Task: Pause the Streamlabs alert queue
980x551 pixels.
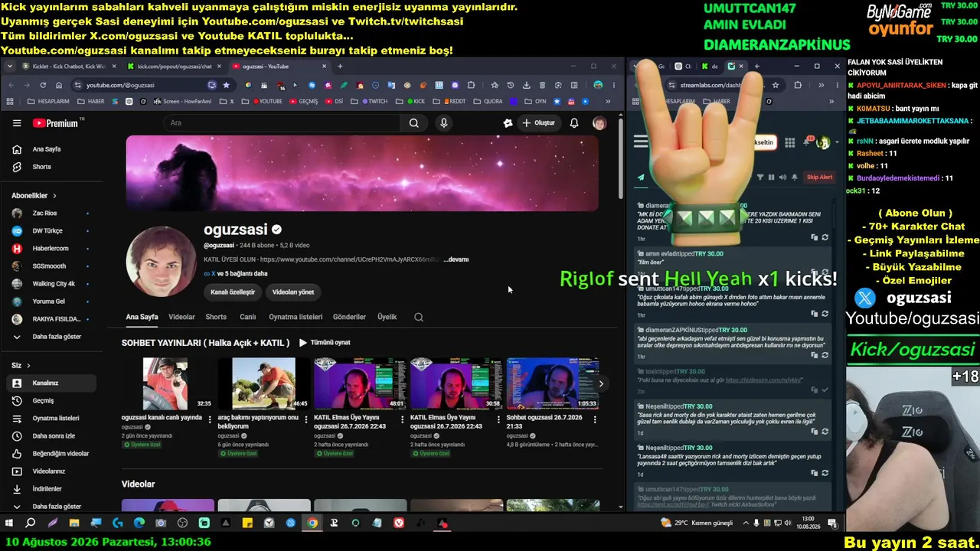Action: pos(771,178)
